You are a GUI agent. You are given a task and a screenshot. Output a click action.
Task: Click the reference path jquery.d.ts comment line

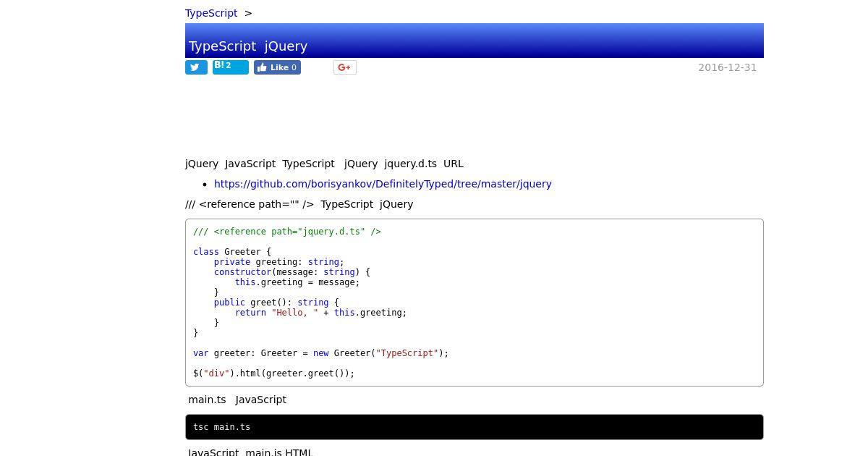(287, 232)
